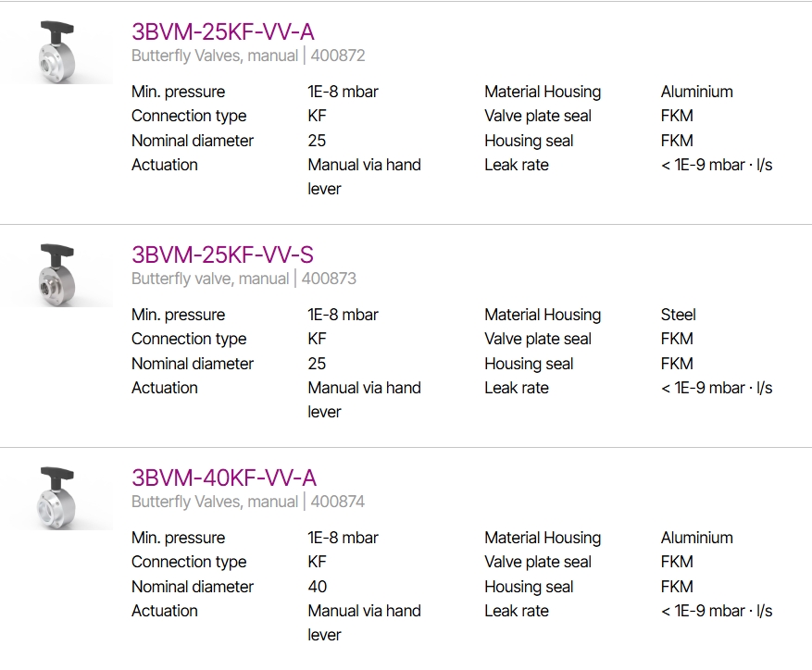Click the Steel housing material value
Viewport: 812px width, 670px height.
coord(678,315)
